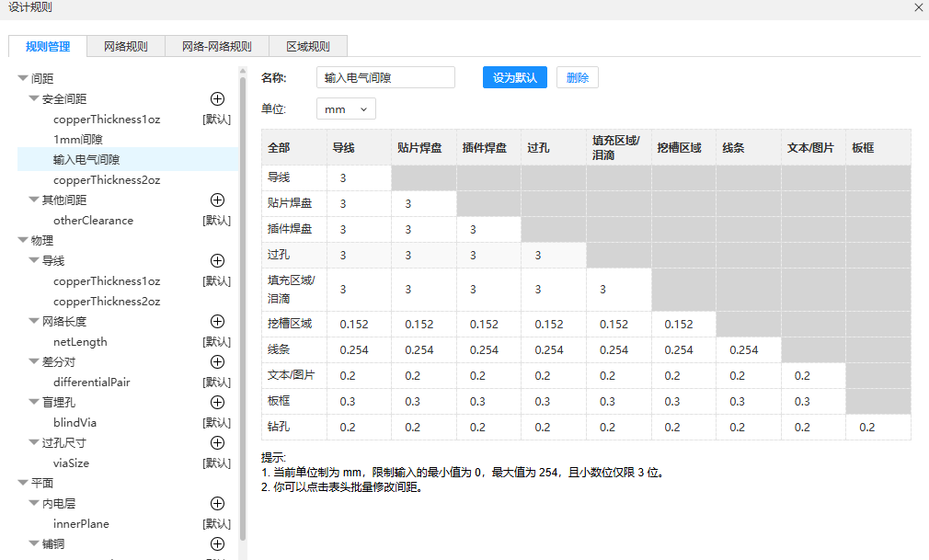The image size is (929, 560).
Task: Open the unit mm dropdown
Action: click(346, 109)
